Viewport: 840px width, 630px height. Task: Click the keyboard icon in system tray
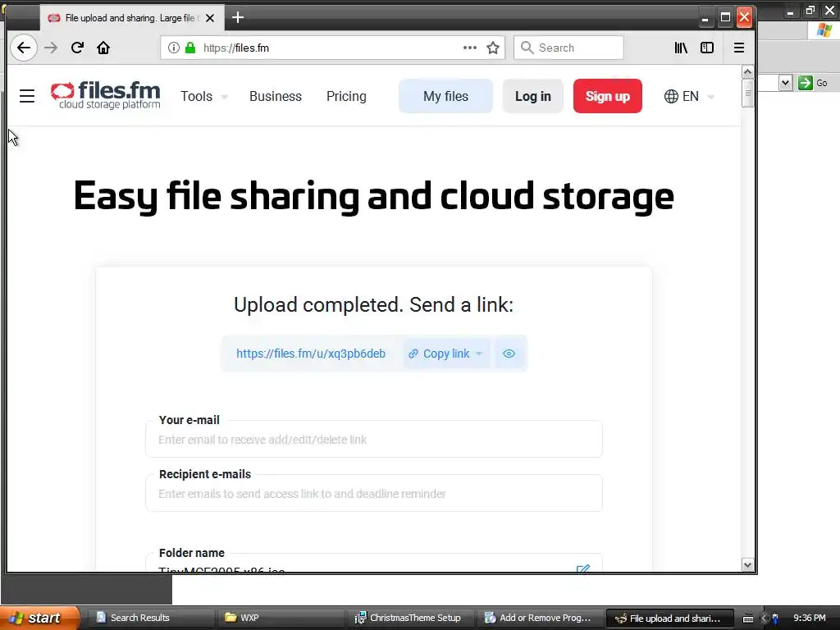pyautogui.click(x=748, y=619)
